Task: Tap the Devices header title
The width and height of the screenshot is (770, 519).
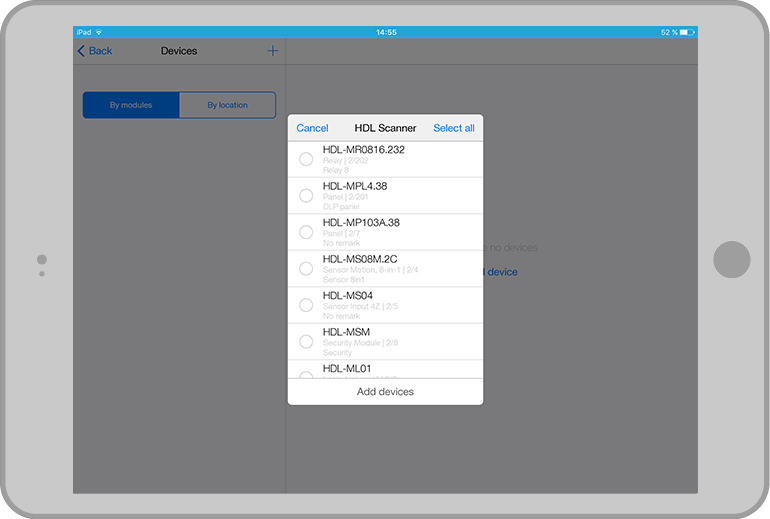Action: pyautogui.click(x=179, y=51)
